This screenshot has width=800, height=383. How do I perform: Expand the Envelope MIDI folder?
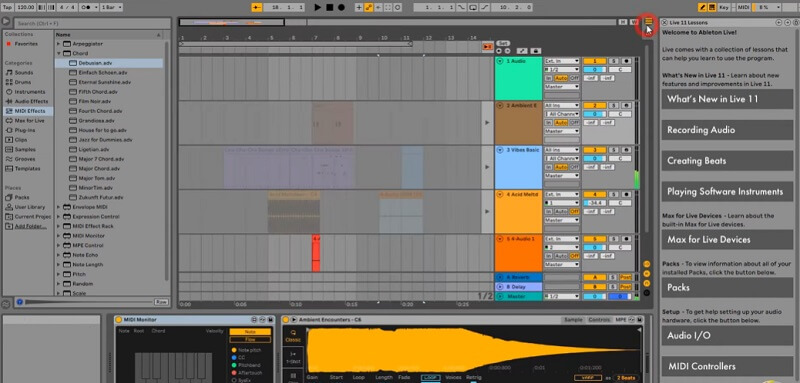[59, 207]
